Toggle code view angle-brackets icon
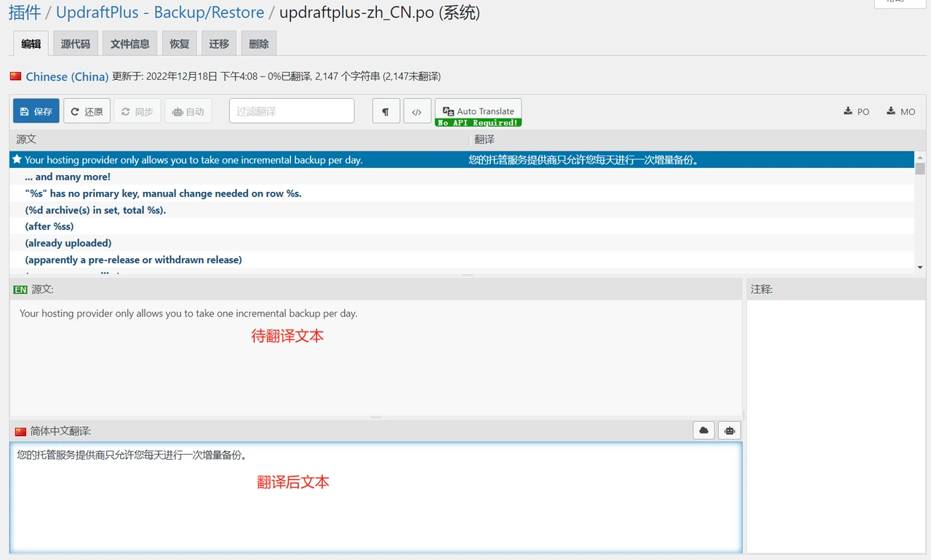 pos(417,111)
